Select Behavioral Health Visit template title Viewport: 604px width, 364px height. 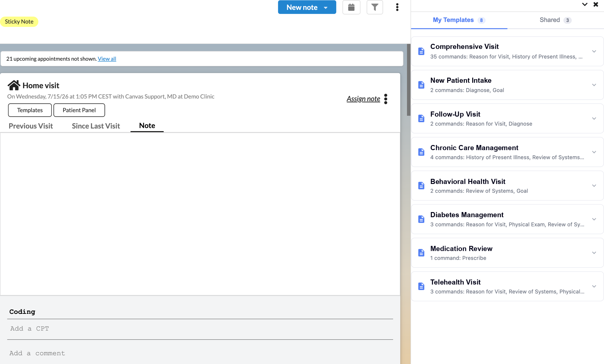click(468, 182)
